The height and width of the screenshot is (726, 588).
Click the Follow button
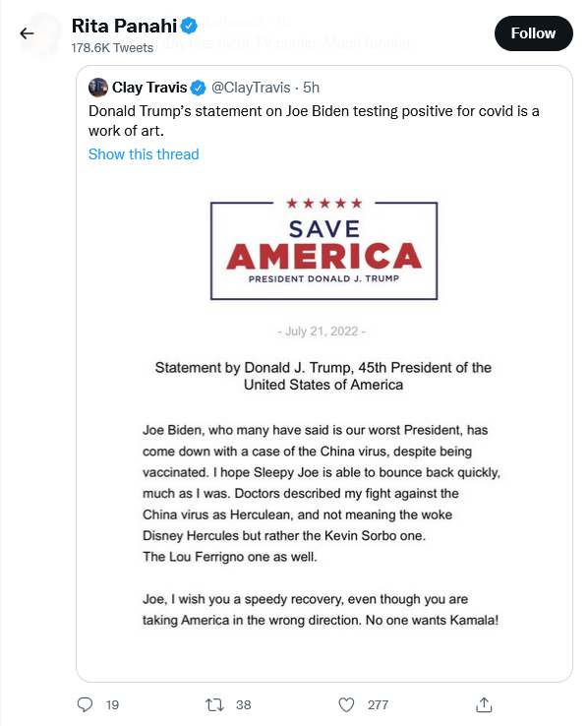tap(533, 33)
